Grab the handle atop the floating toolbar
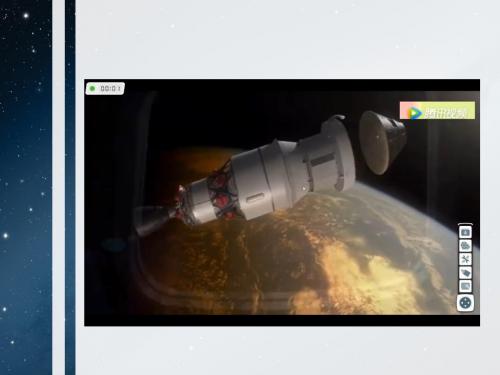The width and height of the screenshot is (500, 375). 465,224
